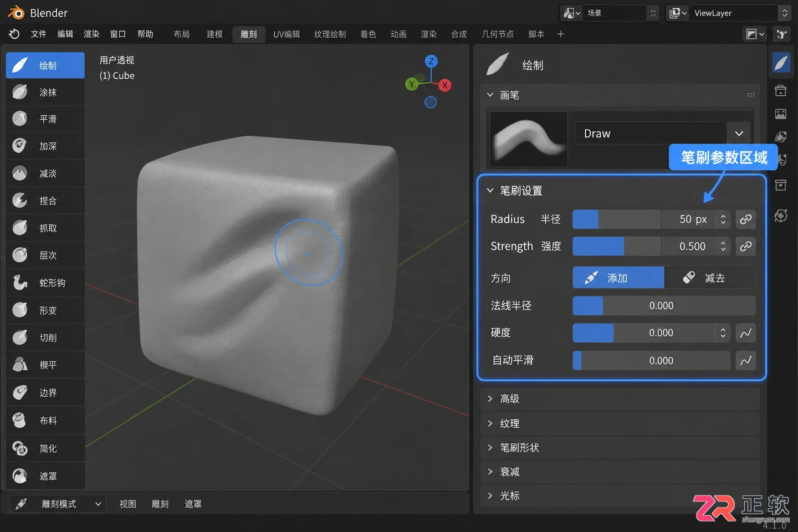
Task: Select the 边界 boundary brush
Action: [x=45, y=393]
